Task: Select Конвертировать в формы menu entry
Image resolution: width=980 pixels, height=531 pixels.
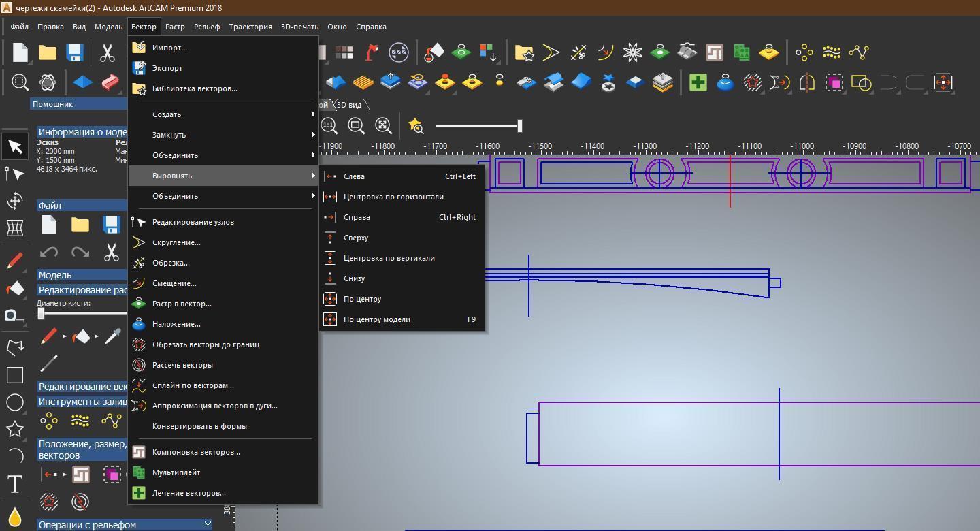Action: 223,426
